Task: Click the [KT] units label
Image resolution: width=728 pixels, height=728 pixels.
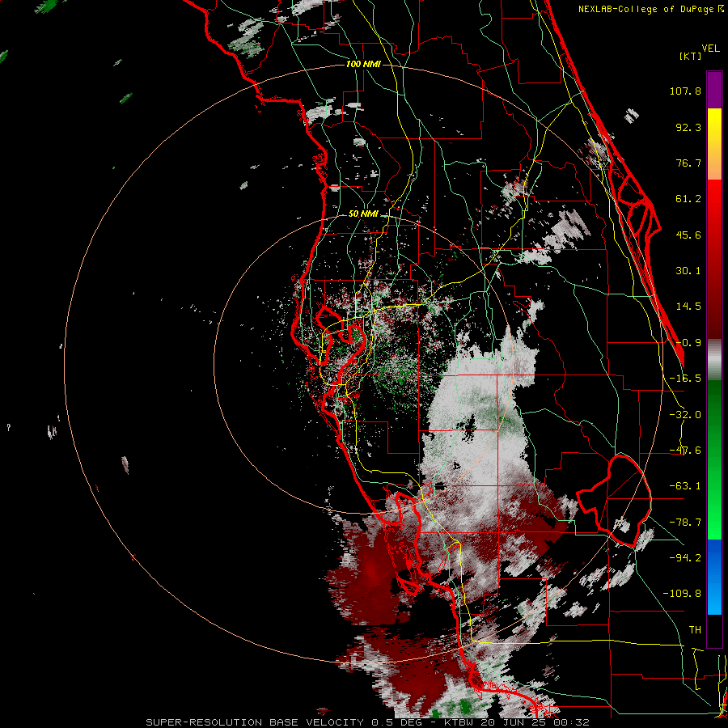Action: (691, 56)
